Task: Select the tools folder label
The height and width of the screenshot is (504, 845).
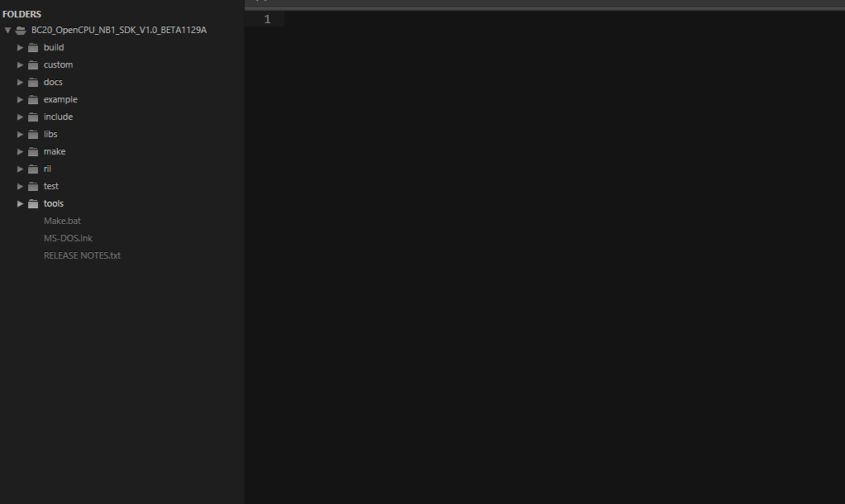Action: tap(54, 203)
